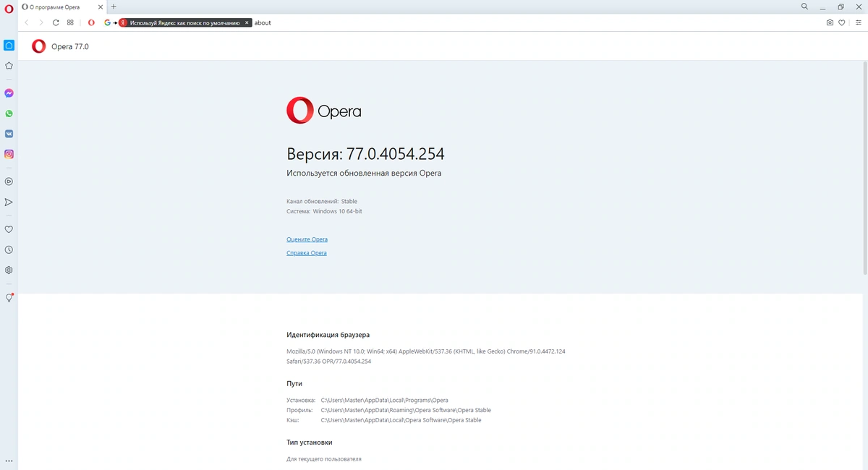
Task: Open the 'Справка Opera' link
Action: (307, 253)
